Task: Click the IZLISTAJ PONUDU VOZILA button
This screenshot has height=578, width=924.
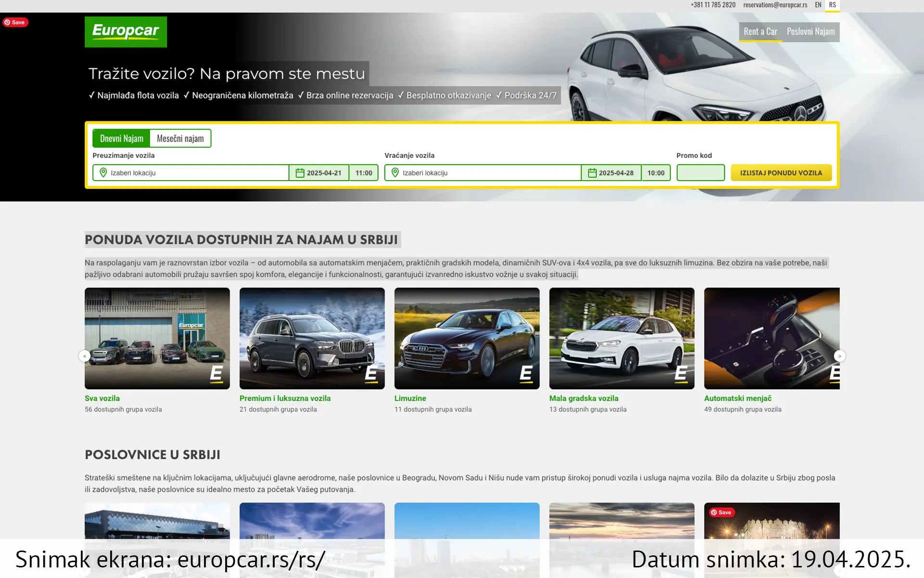Action: (781, 172)
